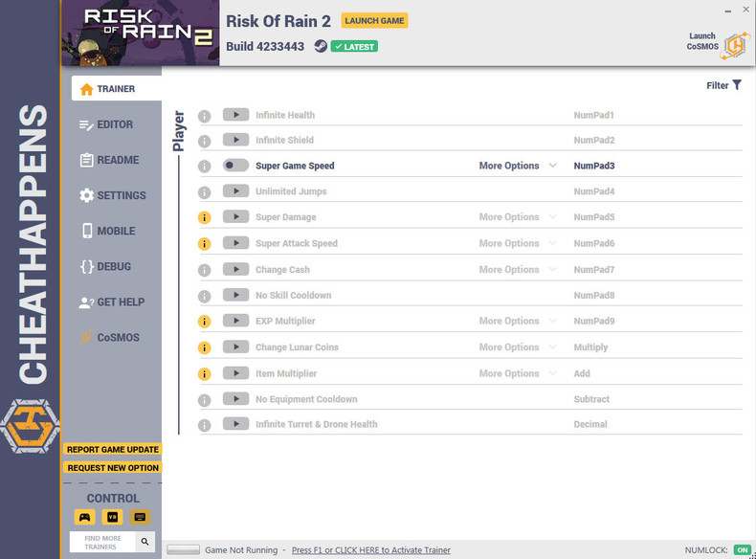Click the LAUNCH GAME button
The image size is (756, 559).
click(x=374, y=21)
